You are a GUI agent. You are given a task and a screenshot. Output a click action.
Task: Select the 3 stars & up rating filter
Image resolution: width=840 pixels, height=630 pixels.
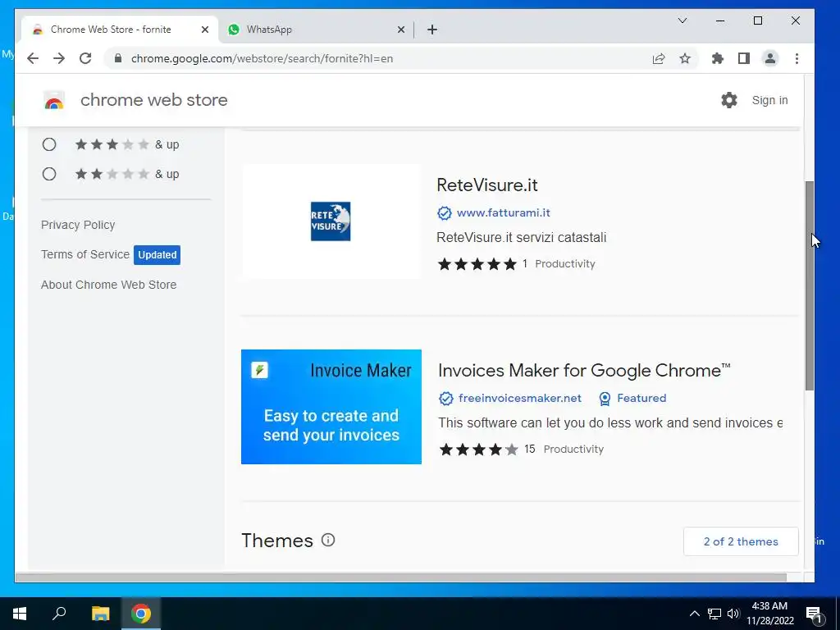click(x=49, y=144)
